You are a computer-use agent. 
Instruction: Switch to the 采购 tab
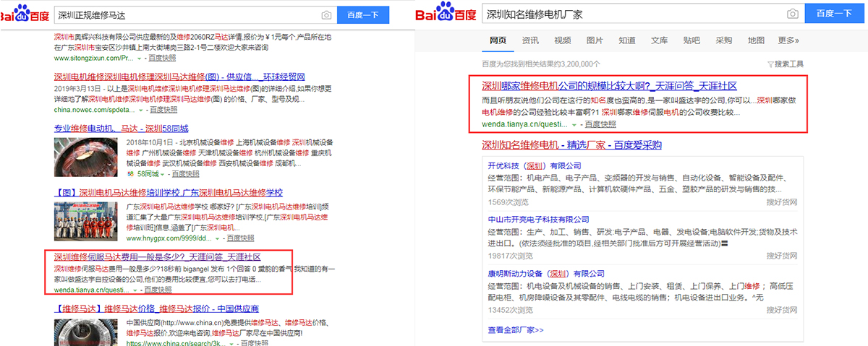(724, 40)
